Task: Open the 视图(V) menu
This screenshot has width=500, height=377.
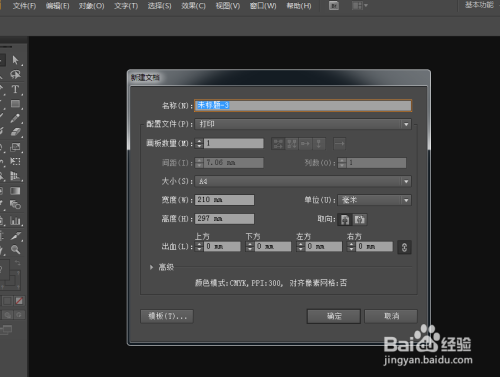Action: click(x=228, y=6)
